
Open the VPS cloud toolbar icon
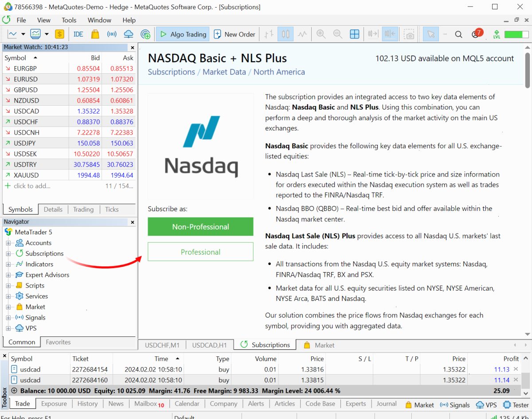[x=129, y=34]
